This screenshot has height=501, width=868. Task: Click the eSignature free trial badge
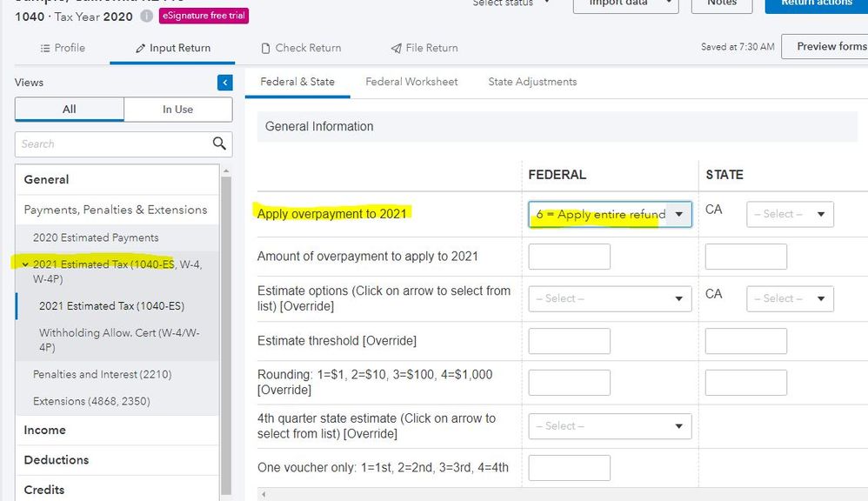point(203,17)
